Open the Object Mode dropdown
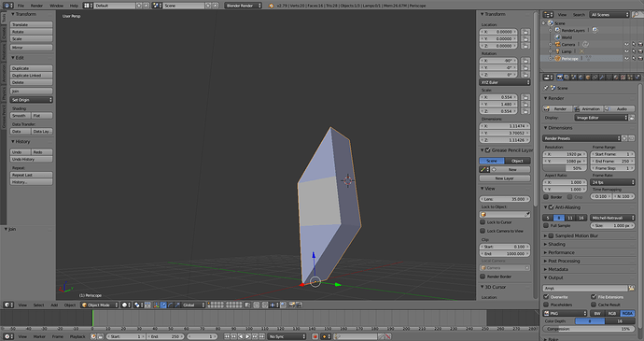Image resolution: width=644 pixels, height=341 pixels. click(100, 305)
